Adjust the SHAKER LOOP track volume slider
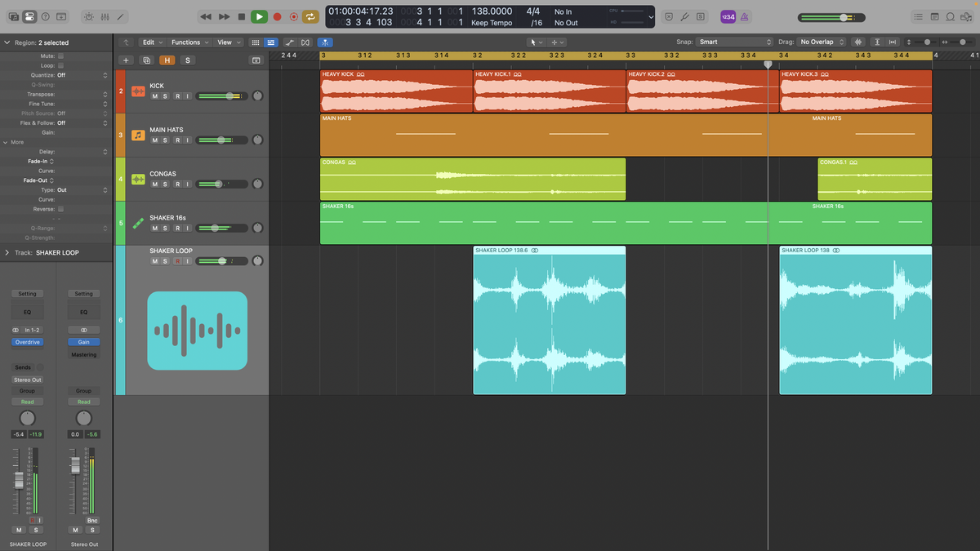Image resolution: width=980 pixels, height=551 pixels. tap(221, 261)
